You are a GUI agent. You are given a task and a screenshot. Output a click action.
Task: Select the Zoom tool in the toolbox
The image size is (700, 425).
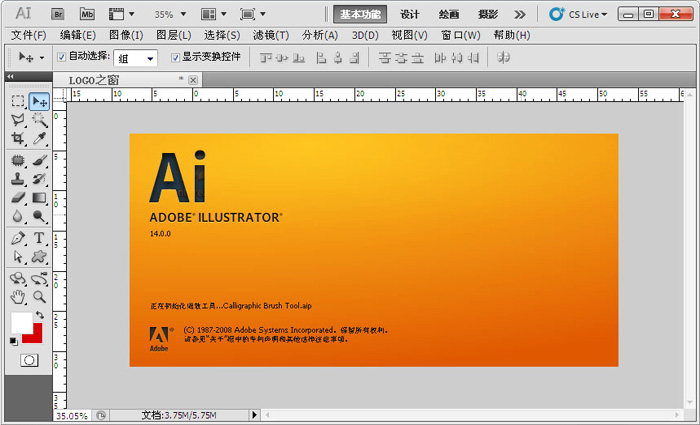pos(39,297)
